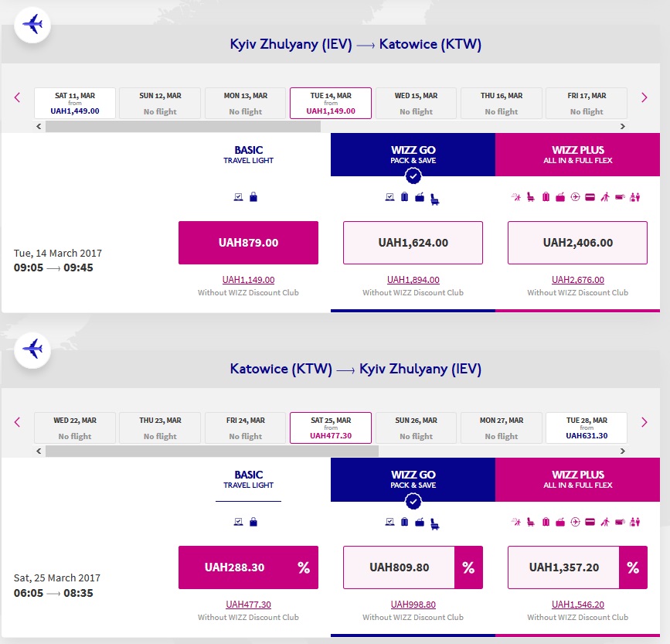Select the TUE 28, MAR return date tab
Image resolution: width=670 pixels, height=644 pixels.
pos(586,428)
